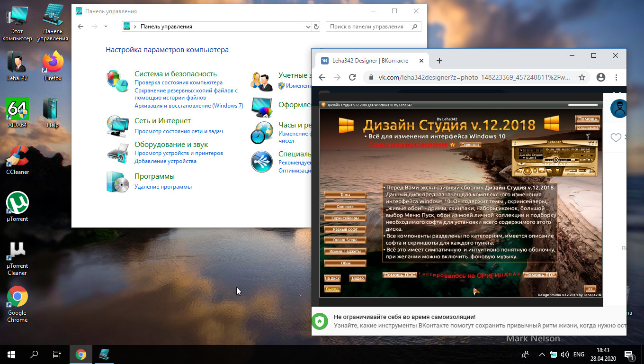Switch to Control Panel via taskbar button
Image resolution: width=644 pixels, height=364 pixels.
(104, 355)
